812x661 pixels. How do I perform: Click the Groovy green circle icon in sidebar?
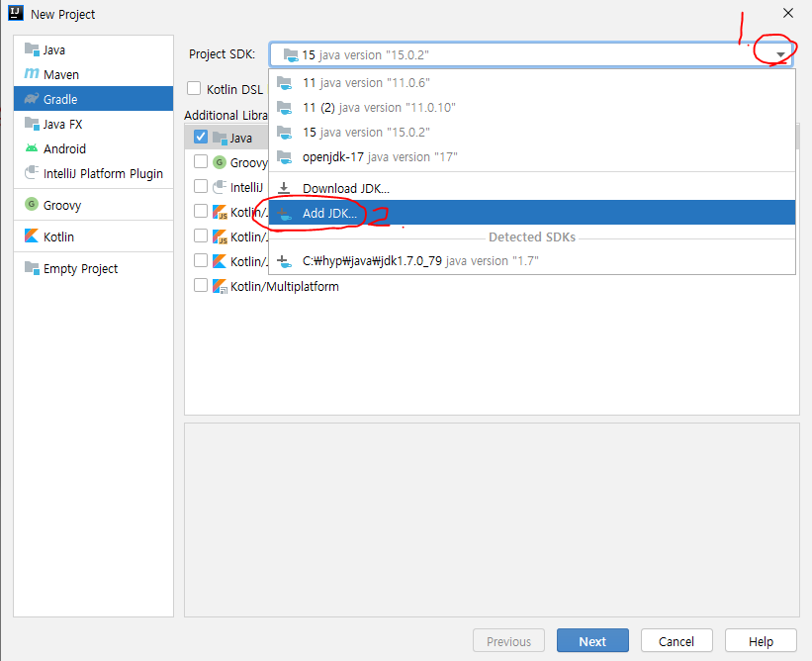coord(32,204)
